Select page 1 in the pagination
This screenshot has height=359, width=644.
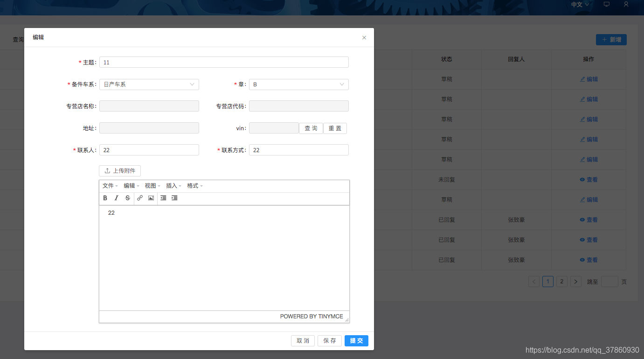tap(548, 282)
